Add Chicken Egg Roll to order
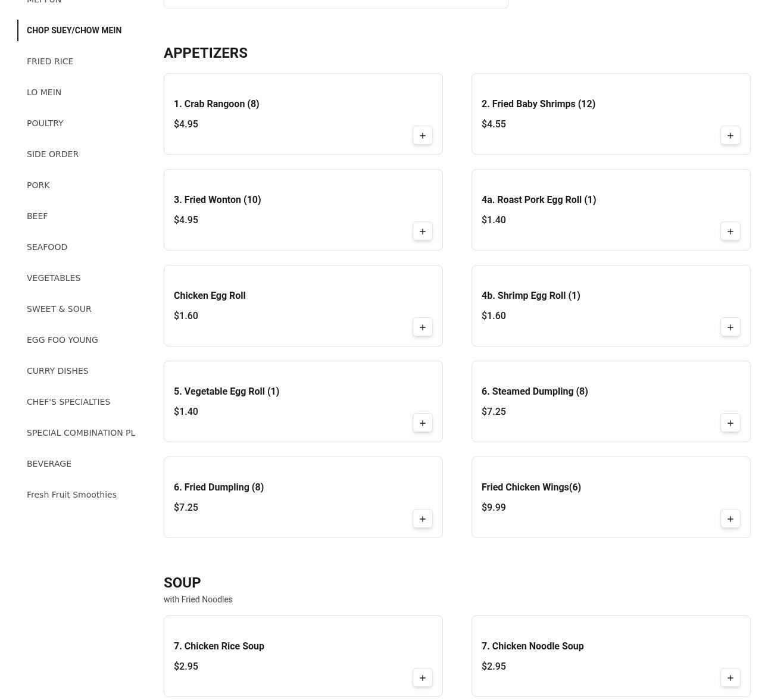Viewport: 768px width, 700px height. pyautogui.click(x=423, y=327)
